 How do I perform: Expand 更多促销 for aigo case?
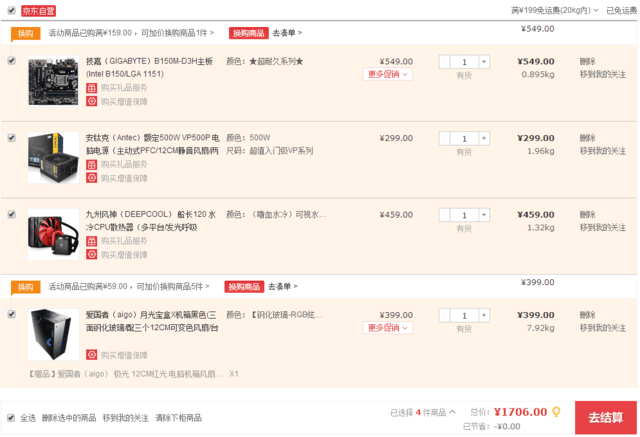[388, 328]
